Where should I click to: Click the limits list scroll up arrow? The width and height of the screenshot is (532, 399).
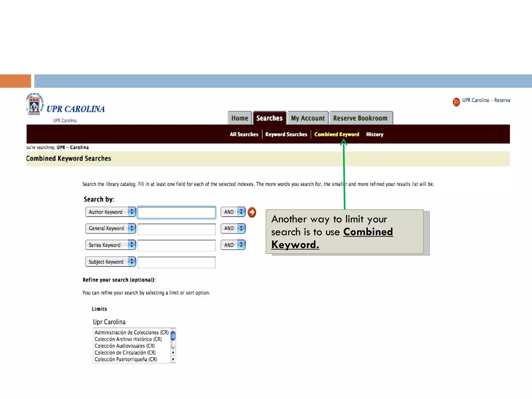click(x=173, y=353)
